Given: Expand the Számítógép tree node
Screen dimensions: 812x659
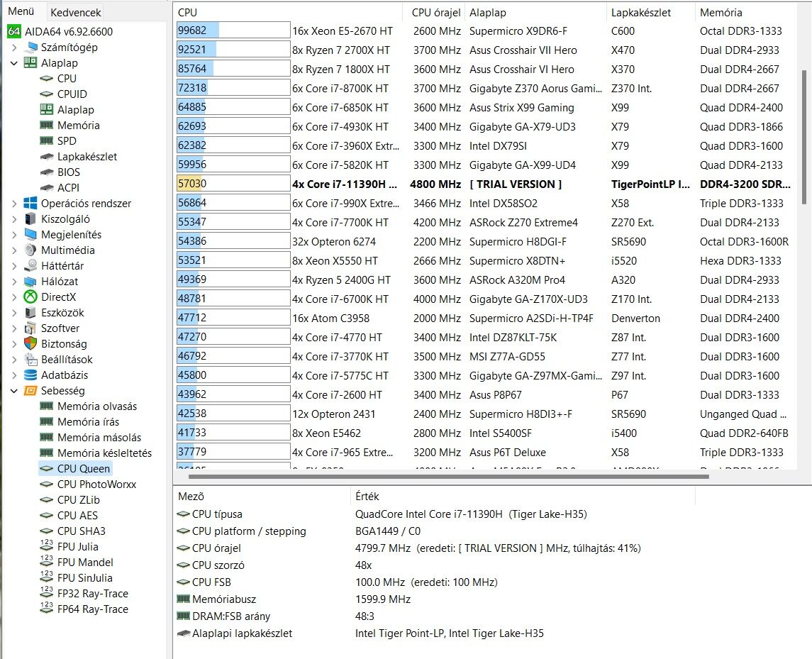Looking at the screenshot, I should click(14, 48).
